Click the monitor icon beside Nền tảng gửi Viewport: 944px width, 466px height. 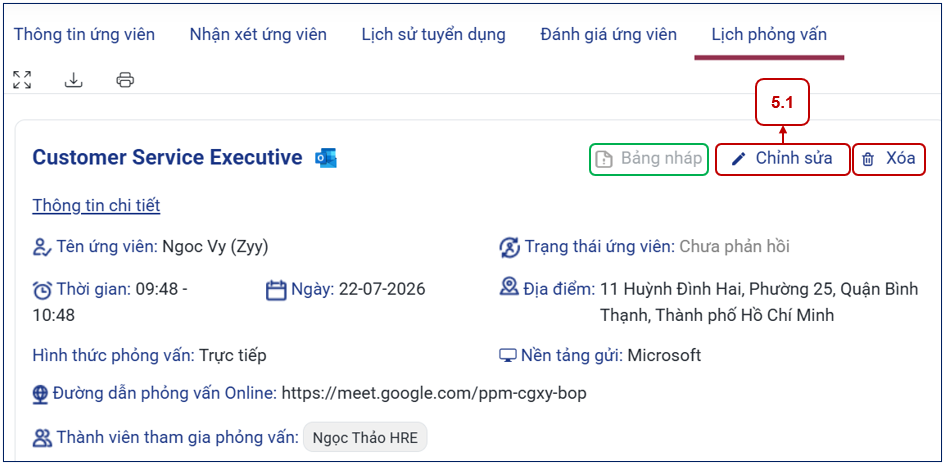(509, 356)
